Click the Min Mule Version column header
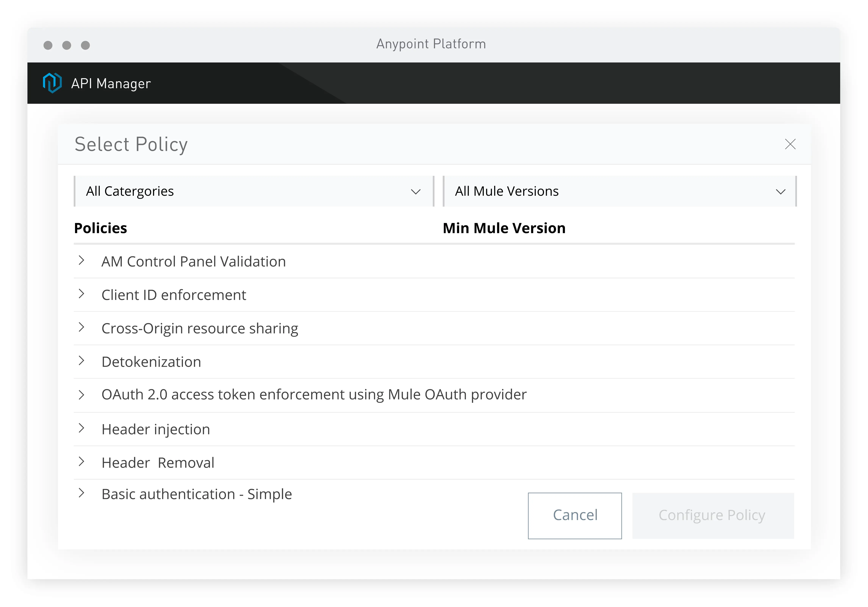 [x=504, y=228]
